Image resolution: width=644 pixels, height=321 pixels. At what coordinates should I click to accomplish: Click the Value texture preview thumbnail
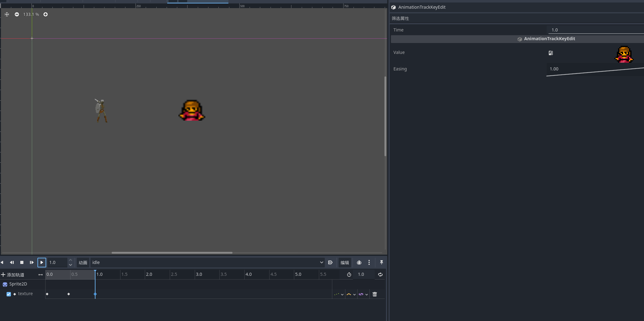[x=624, y=55]
